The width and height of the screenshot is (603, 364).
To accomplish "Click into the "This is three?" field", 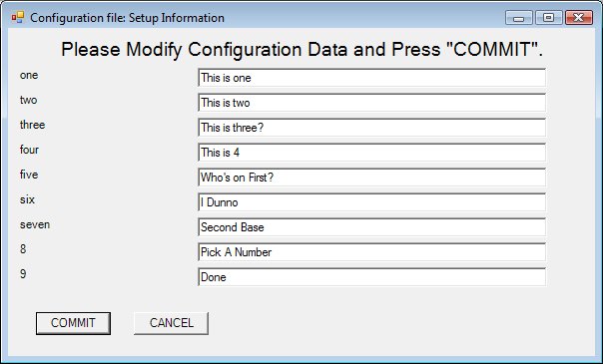I will [371, 128].
